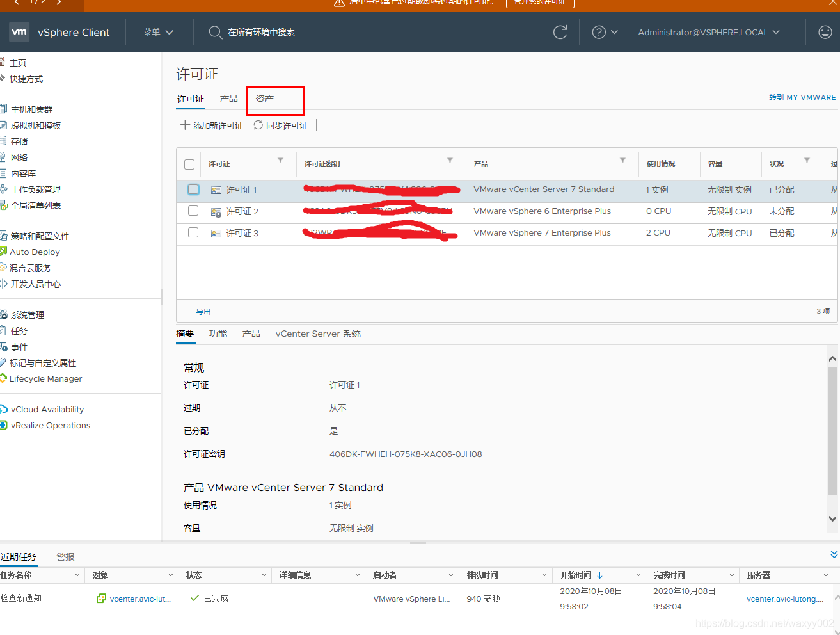Click the plus icon for adding new license
The image size is (840, 635).
185,125
